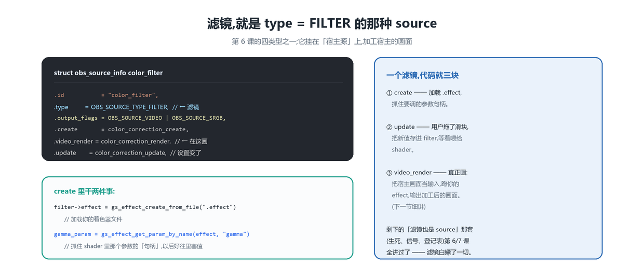The image size is (644, 280).
Task: Click the note (下一节细讲)
Action: point(409,206)
